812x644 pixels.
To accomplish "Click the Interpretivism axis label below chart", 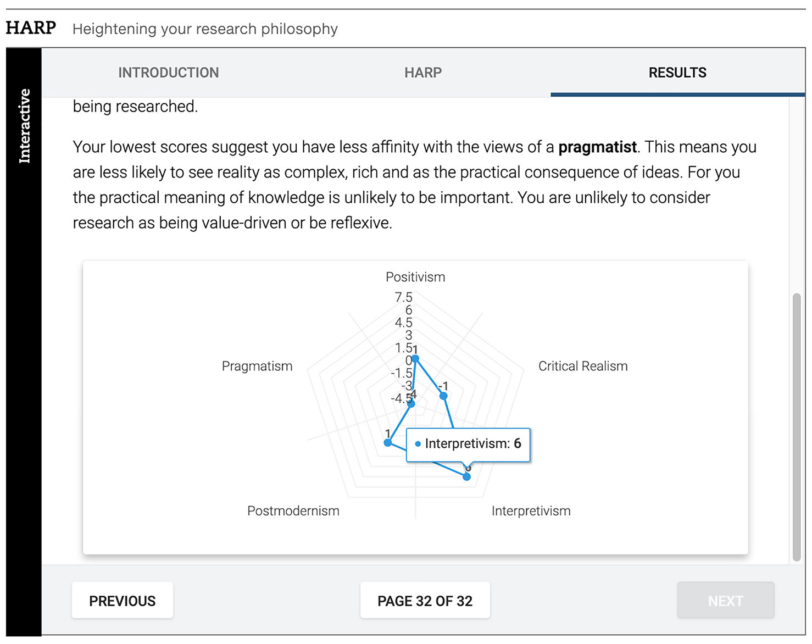I will click(531, 511).
